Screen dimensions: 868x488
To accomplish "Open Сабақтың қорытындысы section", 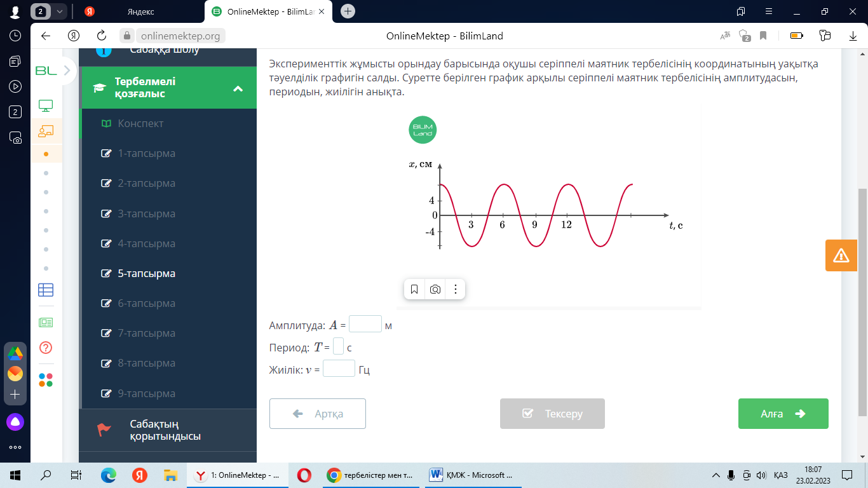I will coord(168,430).
